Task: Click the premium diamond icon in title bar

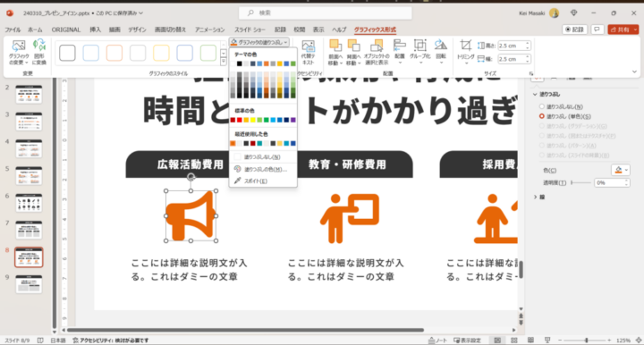Action: click(573, 13)
